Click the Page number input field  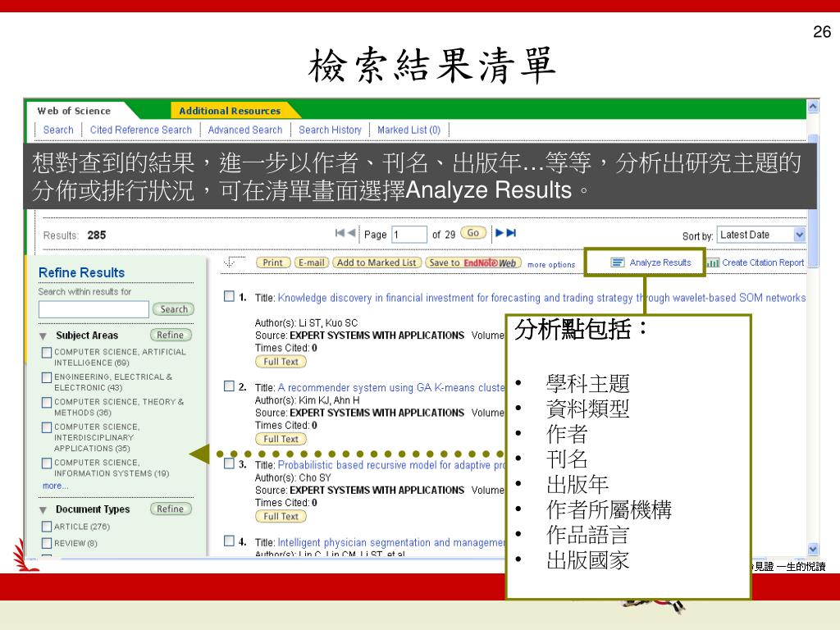pos(409,235)
